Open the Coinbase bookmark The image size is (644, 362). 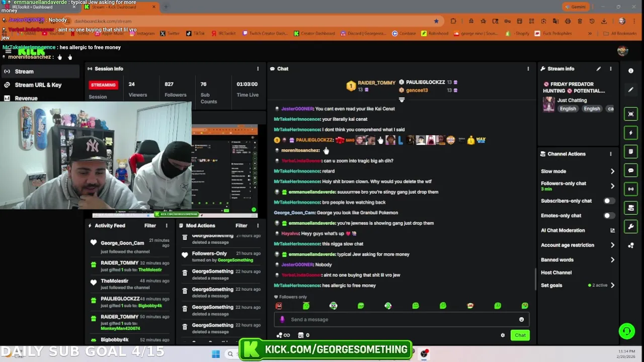coord(404,34)
